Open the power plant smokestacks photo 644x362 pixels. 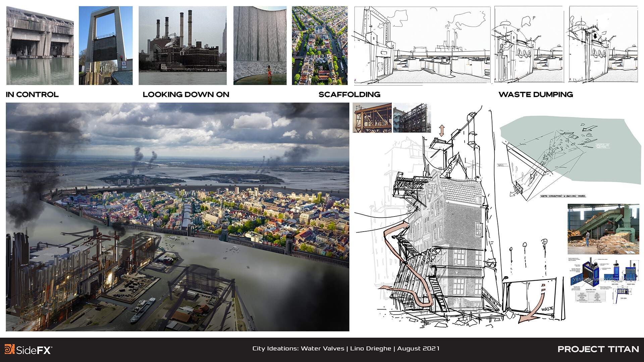pos(182,46)
